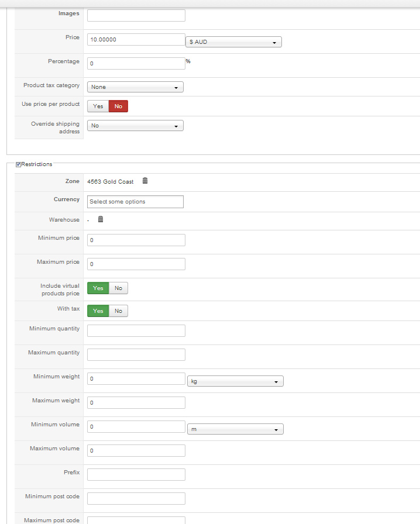Set Use price per product to Yes
Screen dimensions: 420x524
98,106
